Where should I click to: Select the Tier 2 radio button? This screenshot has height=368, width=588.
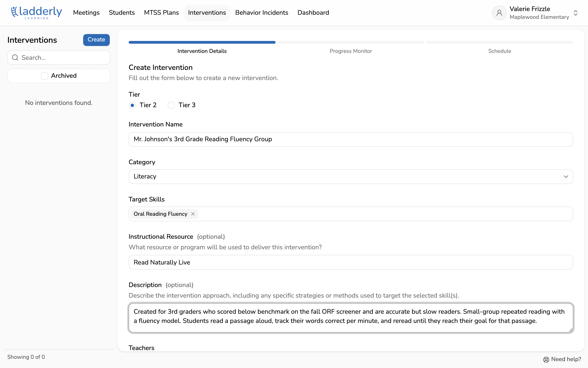click(x=132, y=105)
